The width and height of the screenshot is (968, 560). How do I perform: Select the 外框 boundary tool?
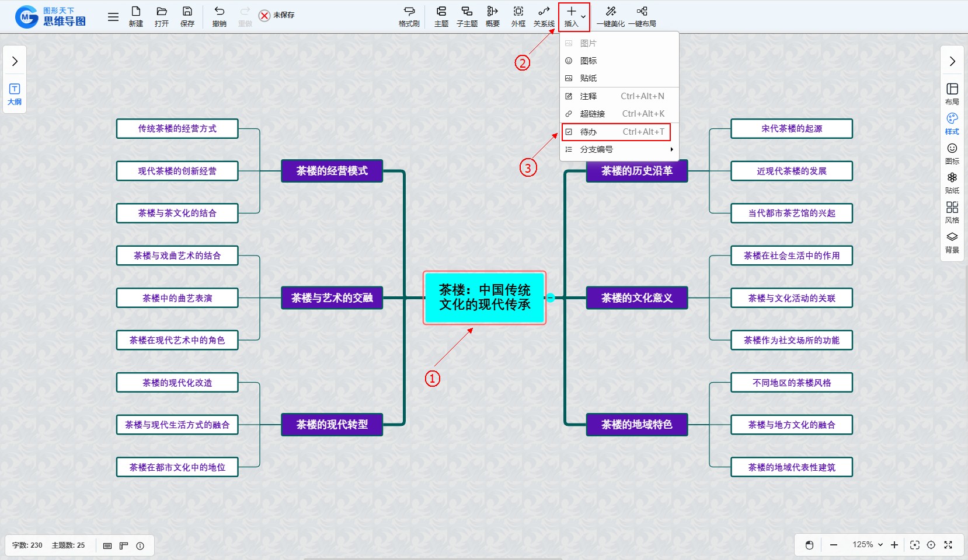tap(518, 16)
